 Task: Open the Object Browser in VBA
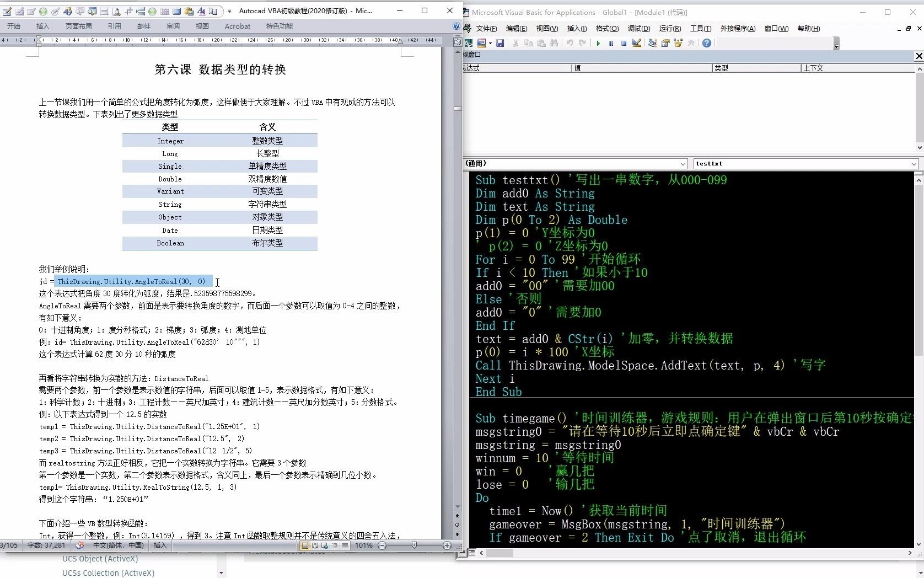pyautogui.click(x=679, y=43)
